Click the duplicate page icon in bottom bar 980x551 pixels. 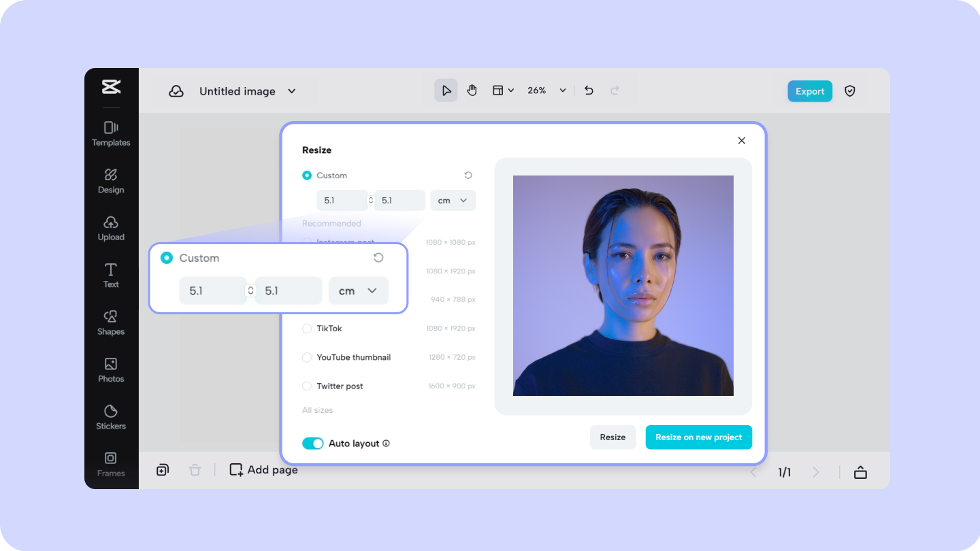click(162, 470)
